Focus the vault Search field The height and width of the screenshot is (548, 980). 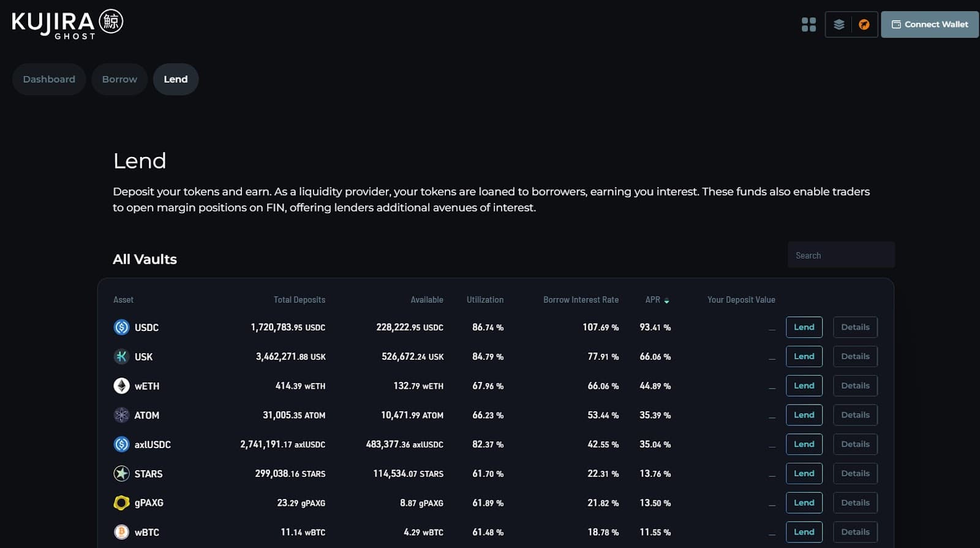[x=840, y=255]
